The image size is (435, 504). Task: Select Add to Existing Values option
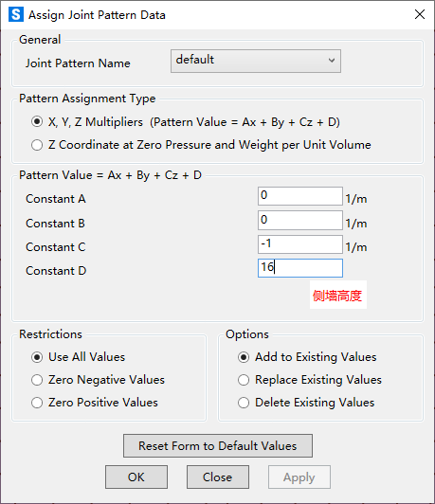244,357
